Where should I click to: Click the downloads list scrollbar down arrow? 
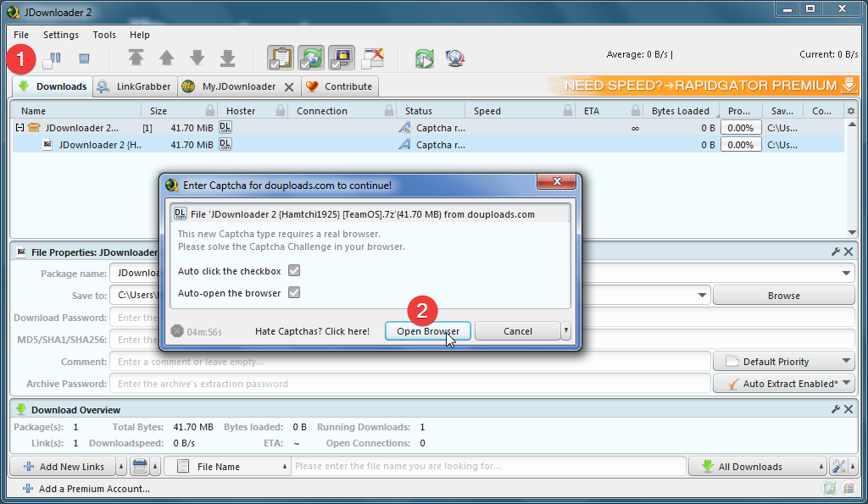852,232
